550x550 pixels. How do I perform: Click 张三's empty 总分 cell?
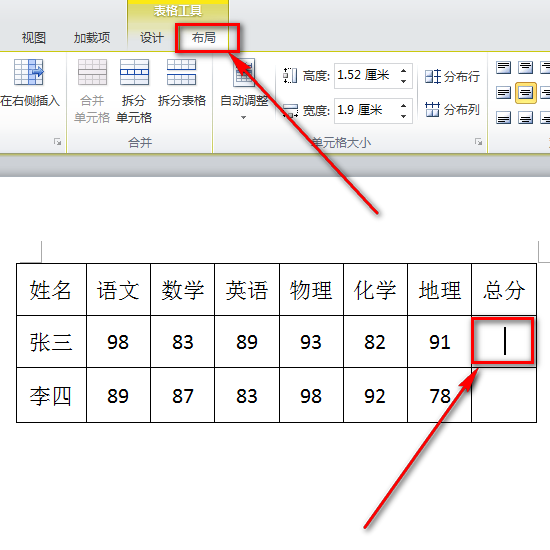click(504, 342)
